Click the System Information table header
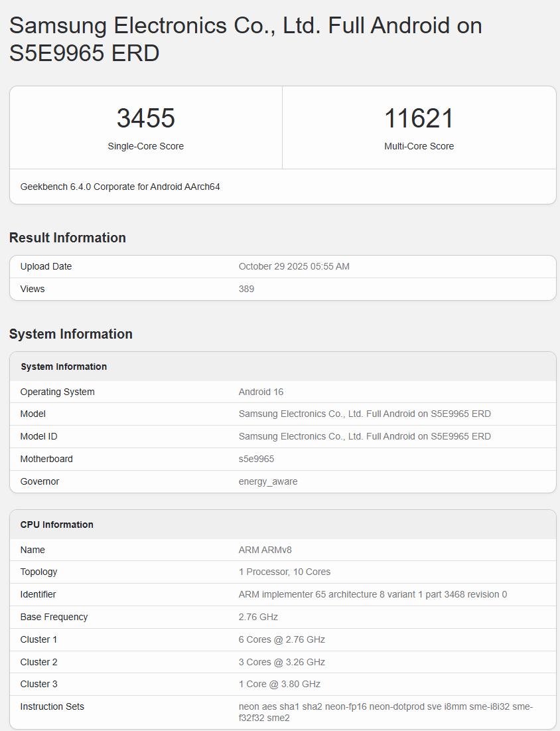 pos(64,366)
